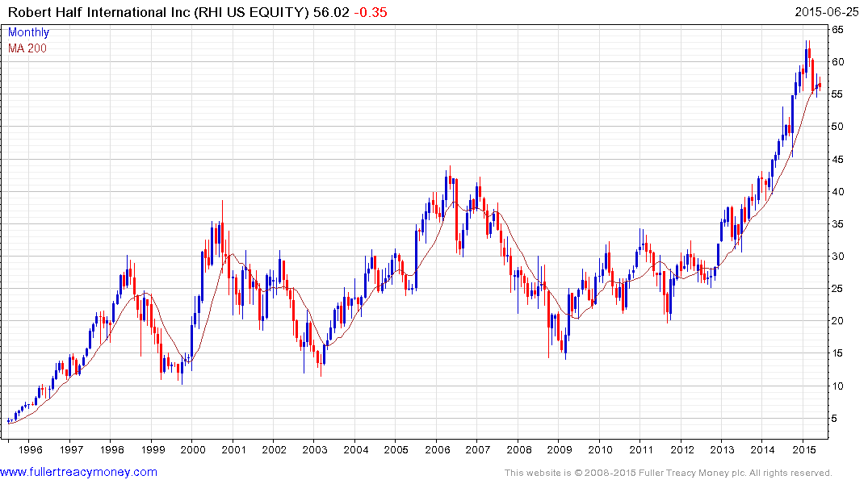Click the 2012 year label on x-axis
The height and width of the screenshot is (484, 868).
pyautogui.click(x=682, y=449)
